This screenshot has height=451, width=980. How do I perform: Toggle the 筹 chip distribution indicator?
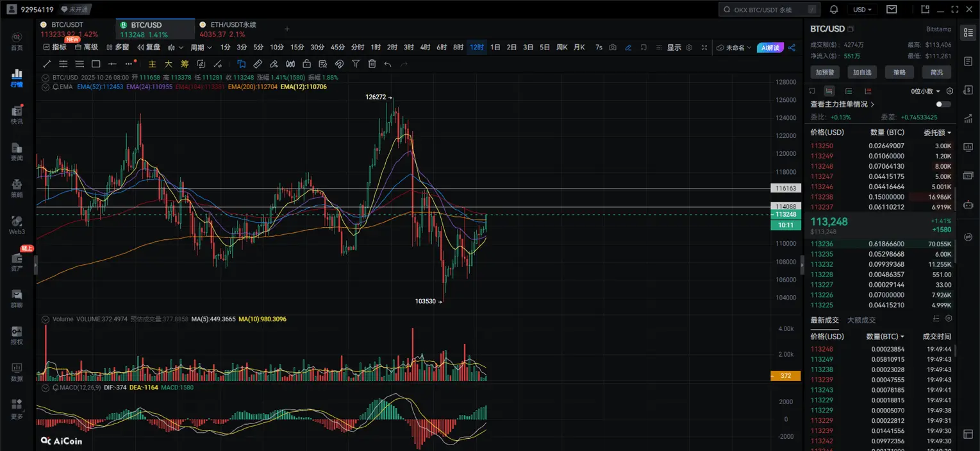185,64
